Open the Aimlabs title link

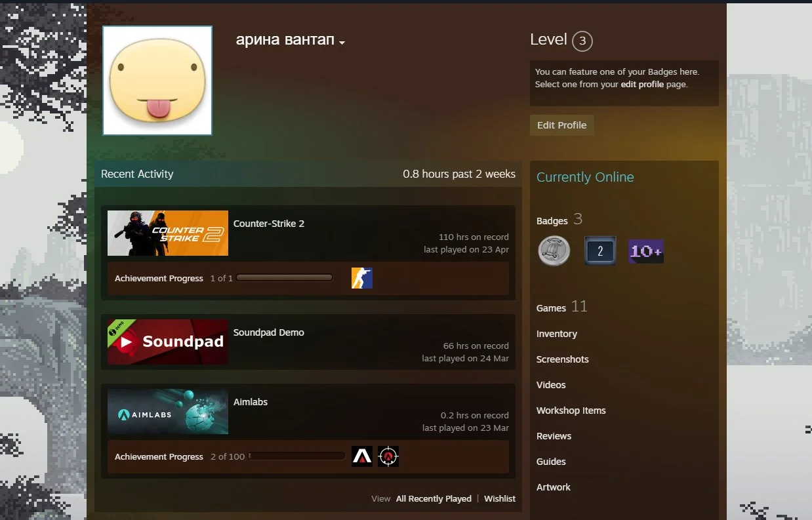point(251,402)
